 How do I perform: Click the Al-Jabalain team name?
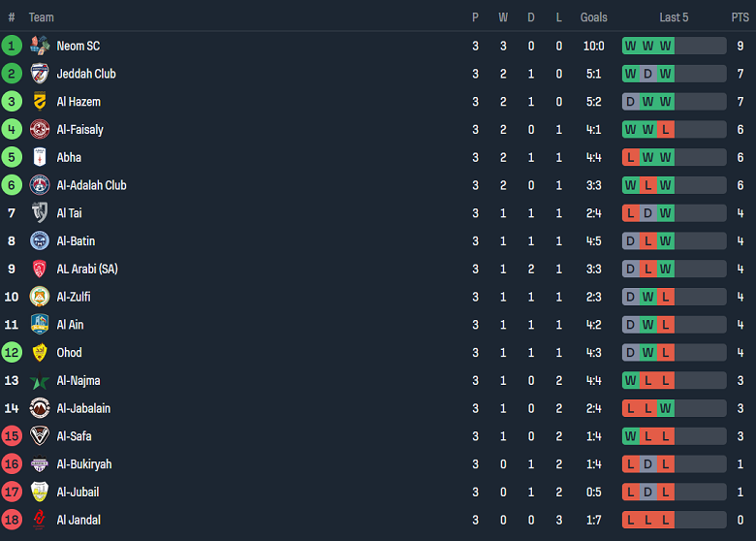[x=83, y=408]
